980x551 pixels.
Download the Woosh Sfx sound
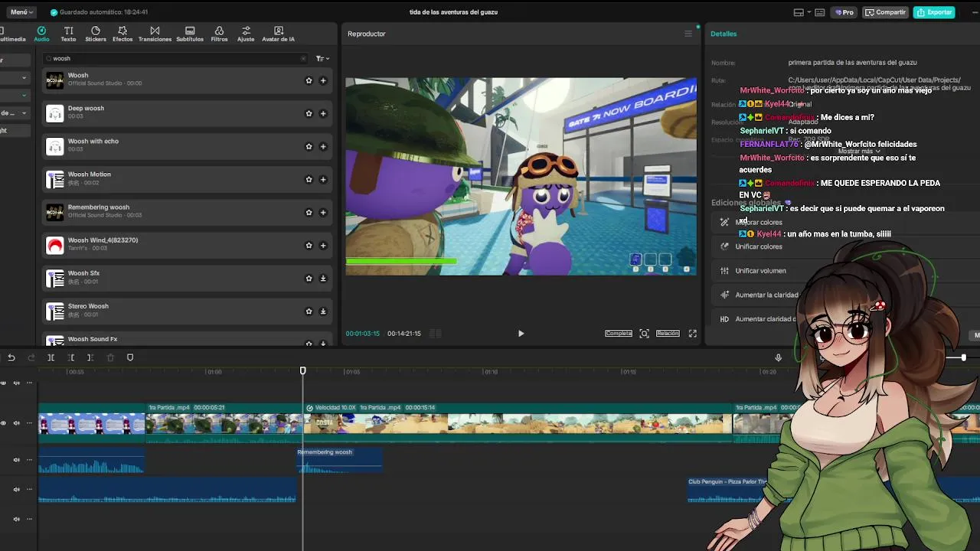click(323, 279)
